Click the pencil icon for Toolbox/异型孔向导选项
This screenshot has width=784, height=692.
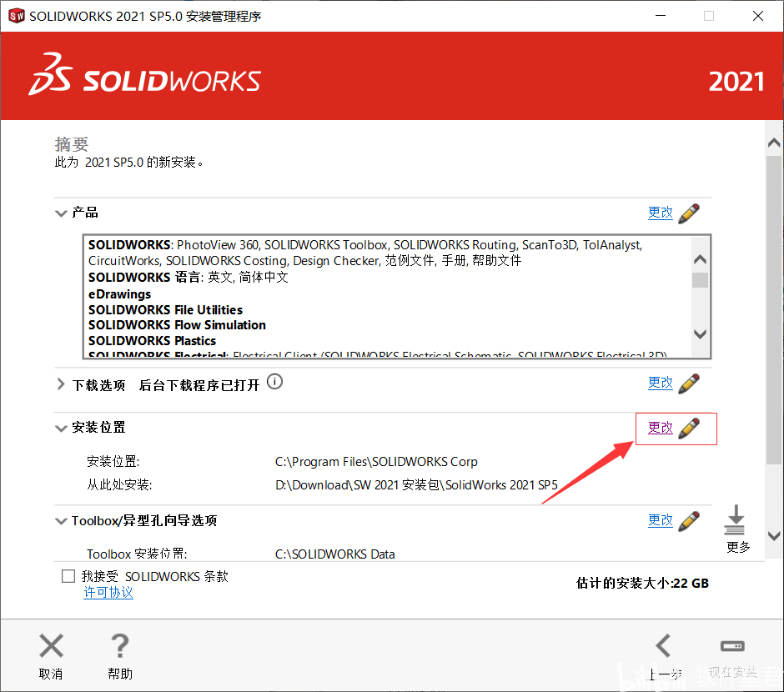pos(688,521)
